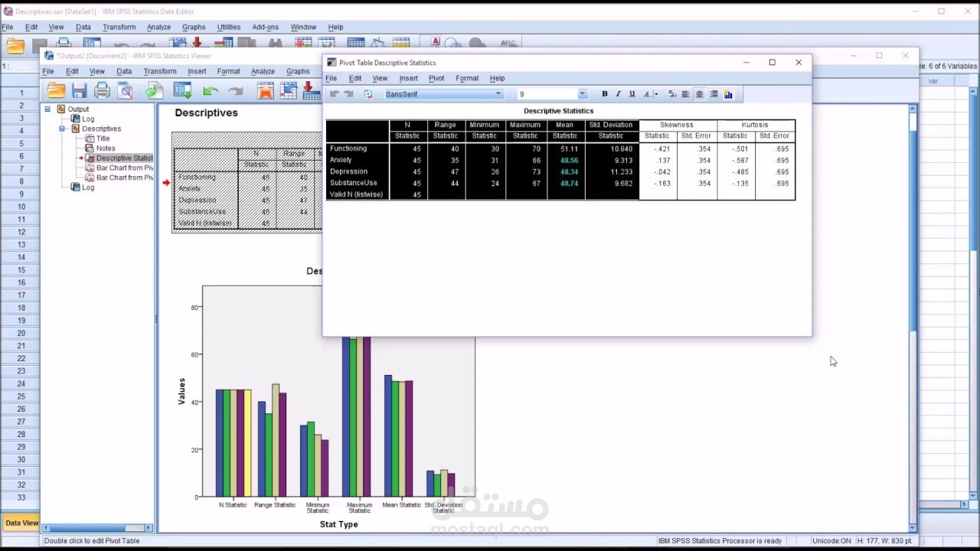980x551 pixels.
Task: Click Open folder icon in Viewer toolbar
Action: pos(56,91)
